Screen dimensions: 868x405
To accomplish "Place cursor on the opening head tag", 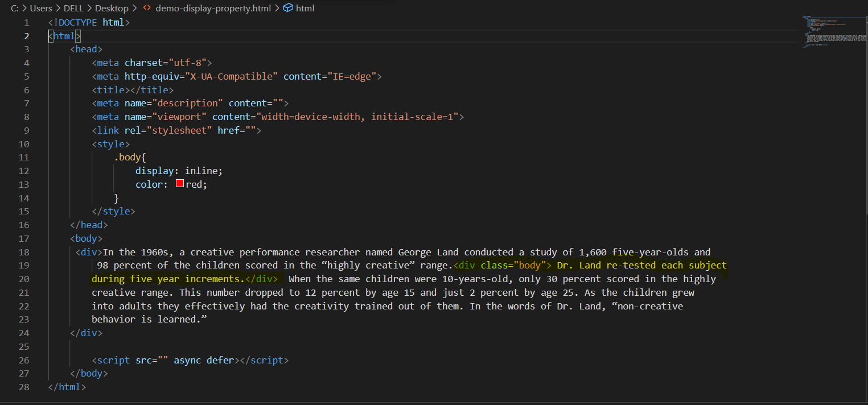I will pos(86,49).
